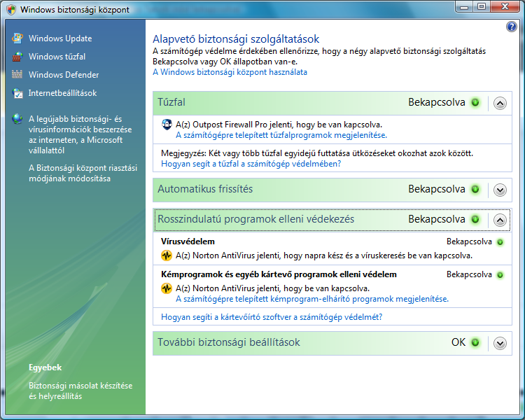Open Hogyan segíti a kártevőírtó szoftver link
This screenshot has height=420, width=525.
(x=272, y=317)
